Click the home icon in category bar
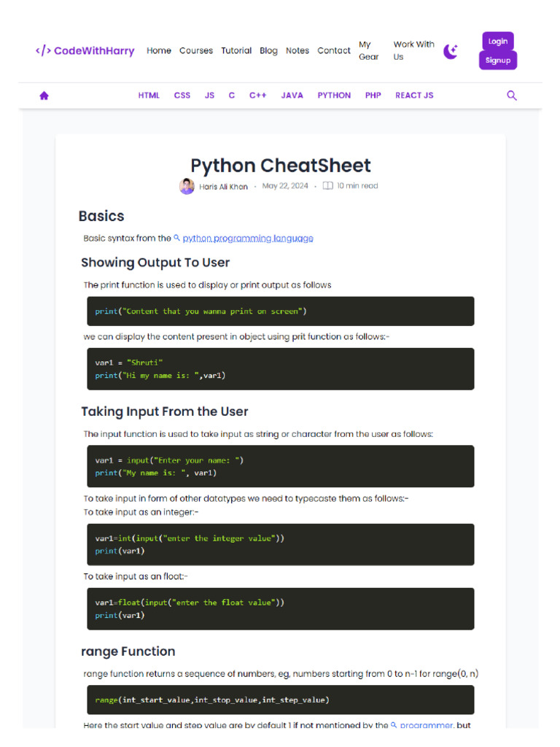Screen dimensions: 560x747 pos(44,96)
